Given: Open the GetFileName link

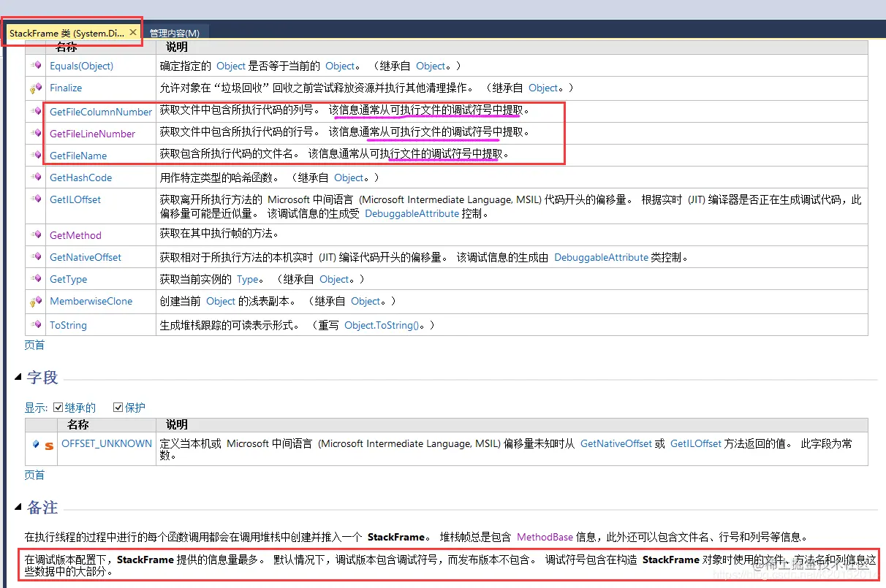Looking at the screenshot, I should (x=78, y=156).
